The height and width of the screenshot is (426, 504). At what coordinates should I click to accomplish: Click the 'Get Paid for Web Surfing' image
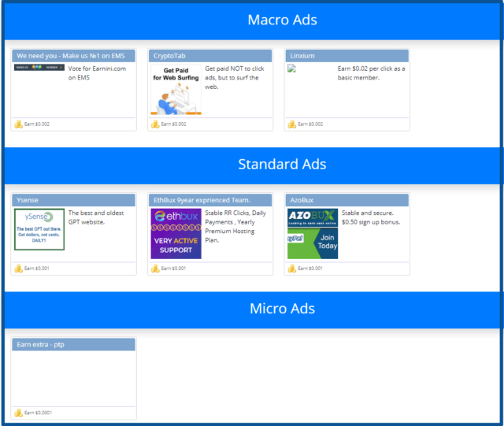[176, 90]
